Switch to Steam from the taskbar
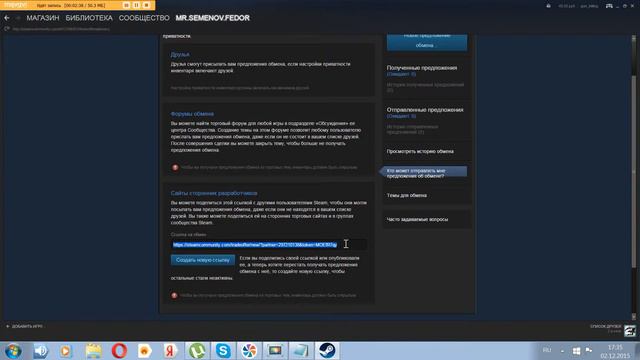This screenshot has height=360, width=640. click(327, 351)
